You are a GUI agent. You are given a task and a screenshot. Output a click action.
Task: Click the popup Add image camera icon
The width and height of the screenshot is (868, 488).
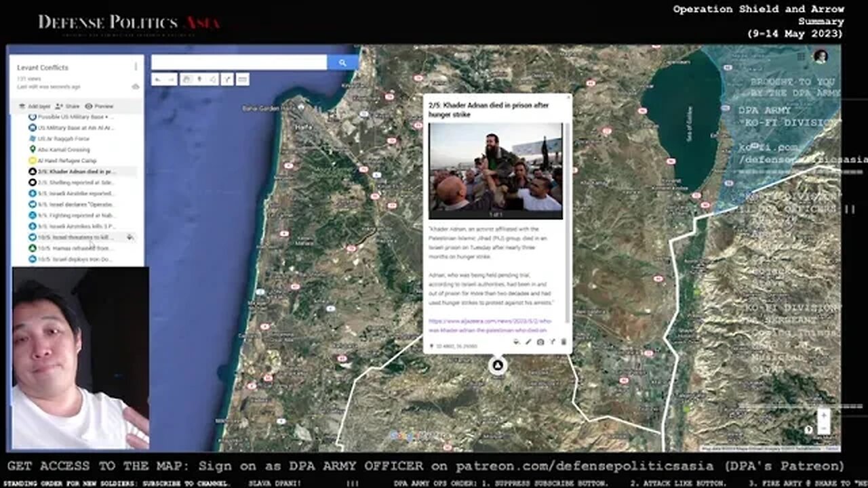(x=540, y=342)
